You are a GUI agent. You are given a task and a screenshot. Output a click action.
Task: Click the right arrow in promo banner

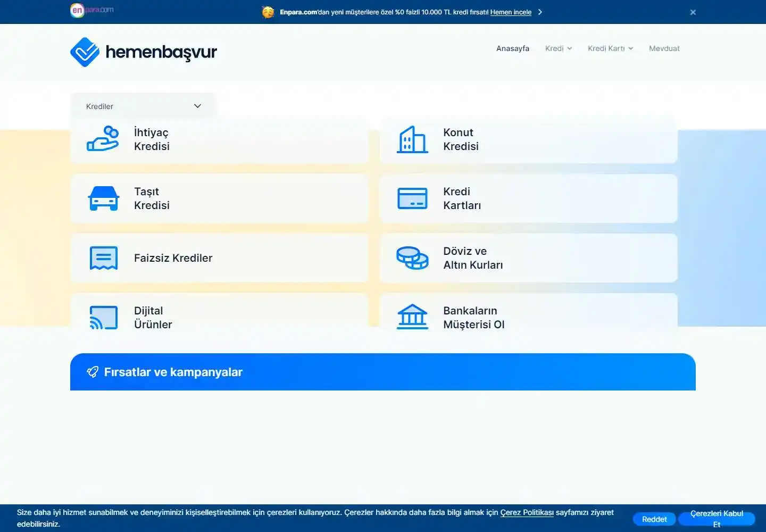(540, 12)
